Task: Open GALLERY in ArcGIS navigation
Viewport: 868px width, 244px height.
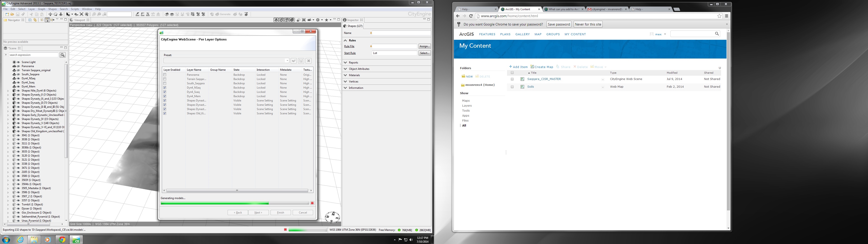Action: tap(522, 34)
